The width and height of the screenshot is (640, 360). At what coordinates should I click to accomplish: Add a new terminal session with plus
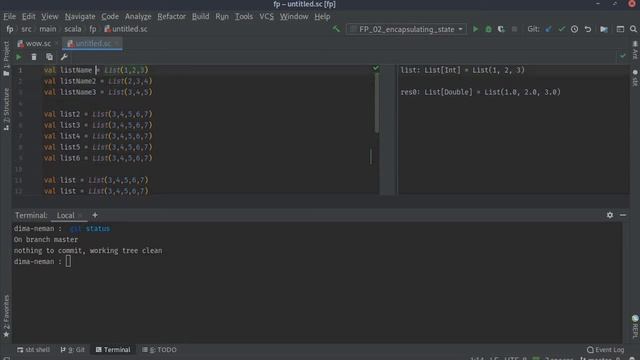tap(95, 215)
